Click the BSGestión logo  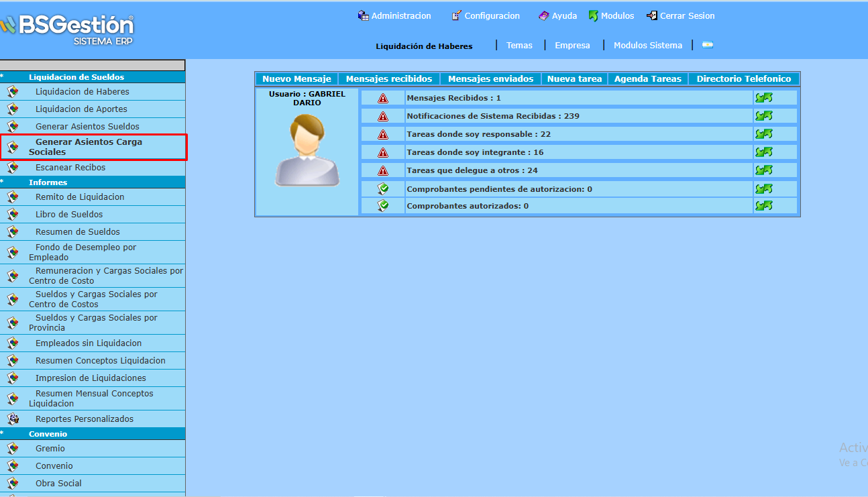pyautogui.click(x=67, y=30)
